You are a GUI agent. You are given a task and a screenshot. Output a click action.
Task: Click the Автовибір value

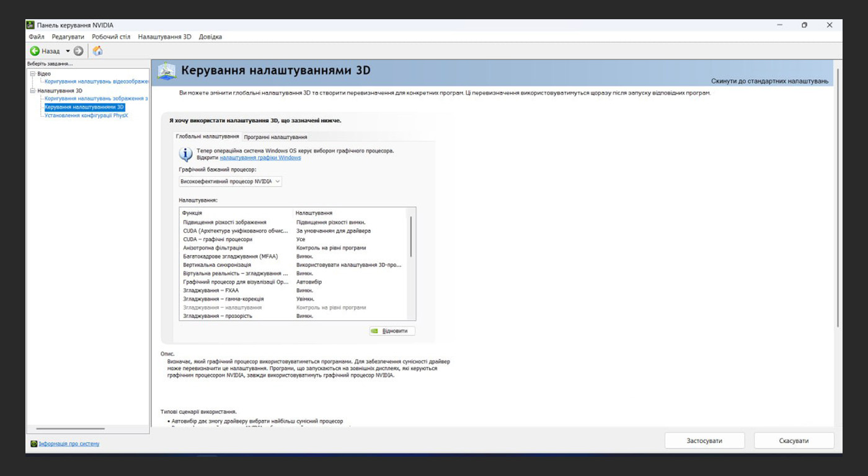(x=309, y=282)
